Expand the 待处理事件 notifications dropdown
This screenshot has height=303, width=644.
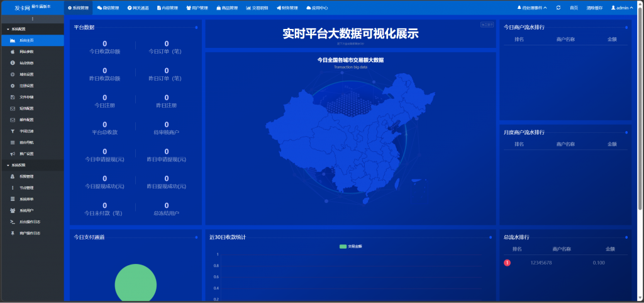(531, 8)
